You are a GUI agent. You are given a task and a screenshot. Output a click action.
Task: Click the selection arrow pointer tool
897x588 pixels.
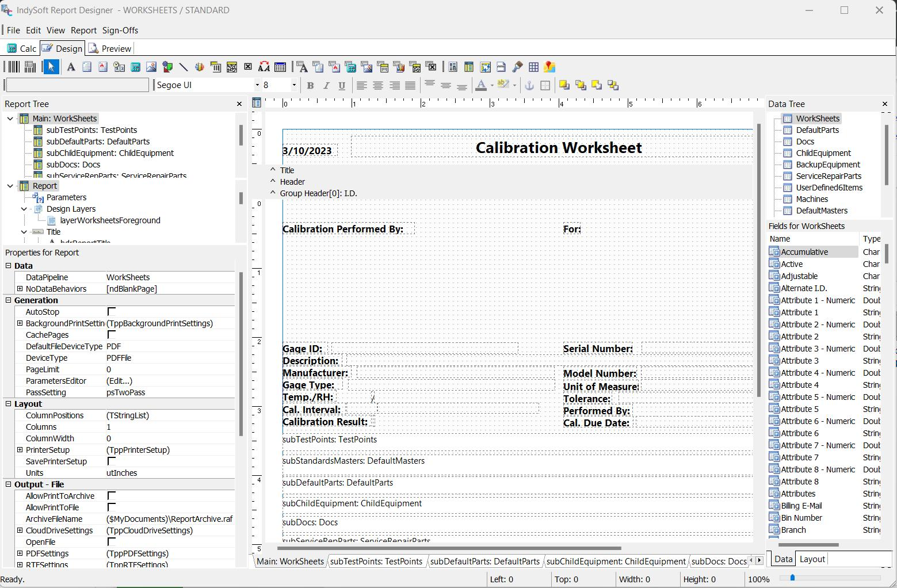point(51,67)
